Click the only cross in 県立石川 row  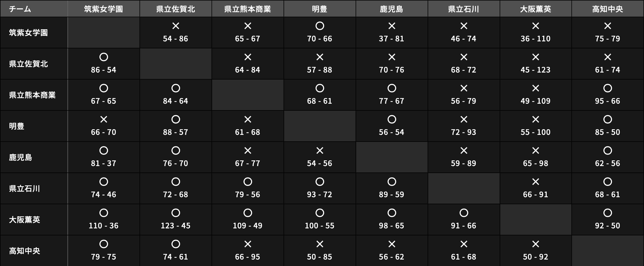[535, 182]
